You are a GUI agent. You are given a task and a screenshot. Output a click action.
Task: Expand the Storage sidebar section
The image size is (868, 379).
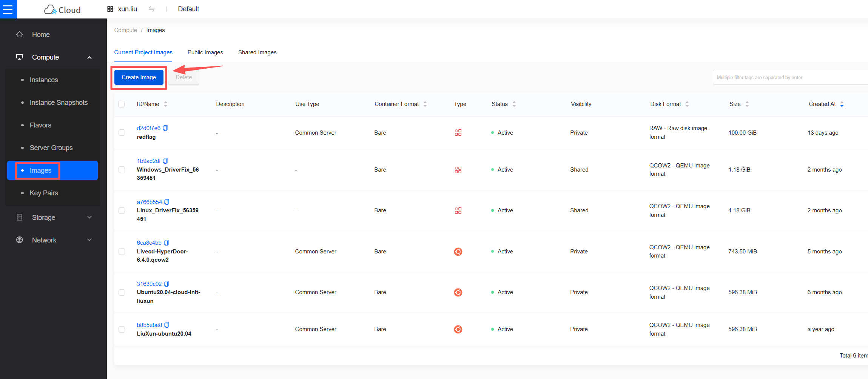coord(89,217)
